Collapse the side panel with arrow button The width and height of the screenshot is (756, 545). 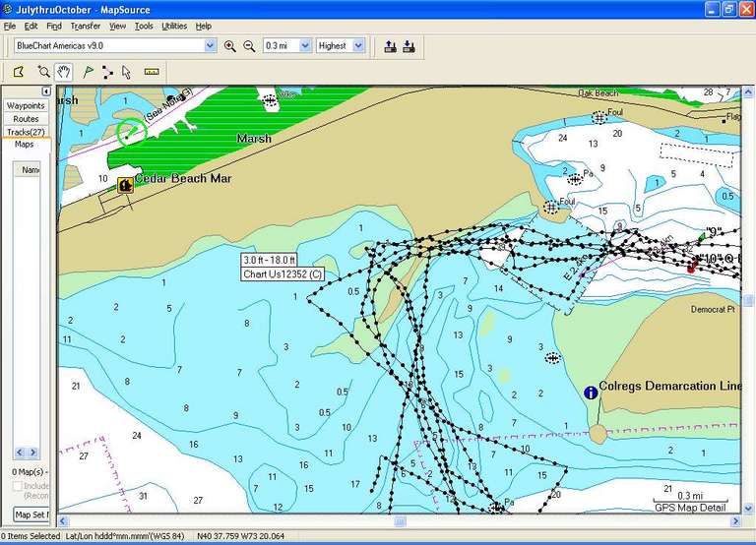coord(46,91)
